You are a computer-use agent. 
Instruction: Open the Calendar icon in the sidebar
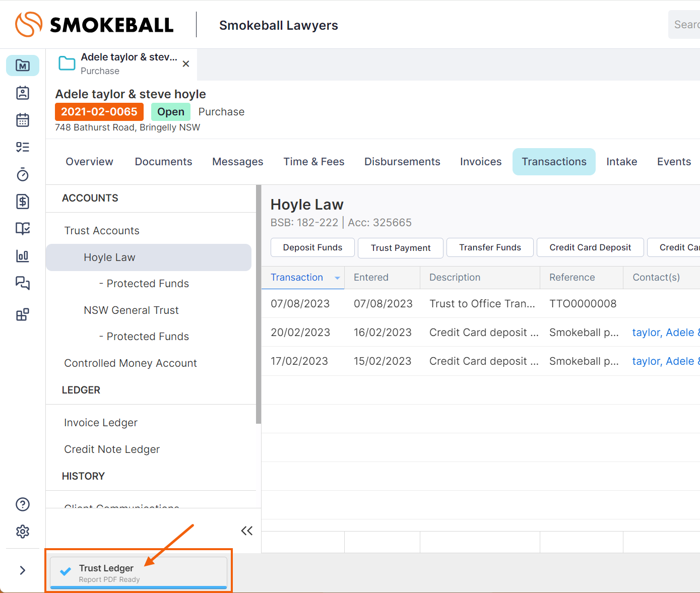[x=23, y=120]
